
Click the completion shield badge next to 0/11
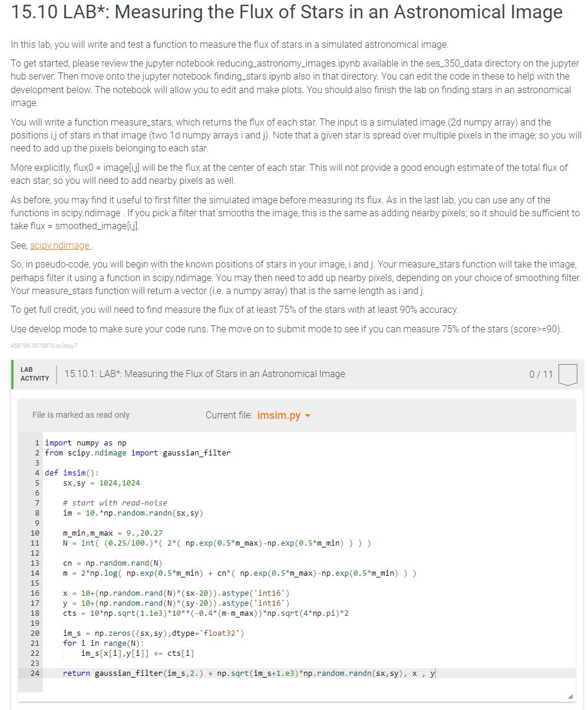567,374
